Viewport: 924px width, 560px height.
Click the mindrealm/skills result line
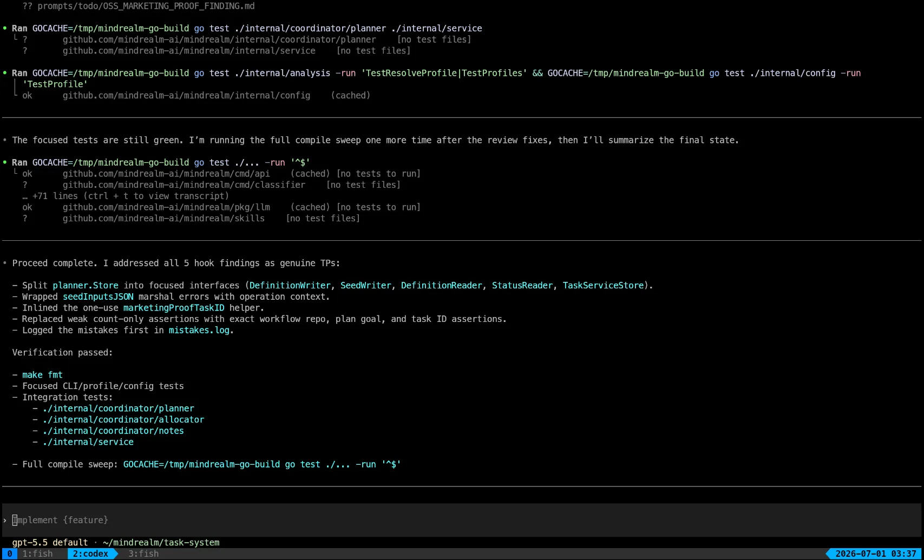click(x=191, y=218)
